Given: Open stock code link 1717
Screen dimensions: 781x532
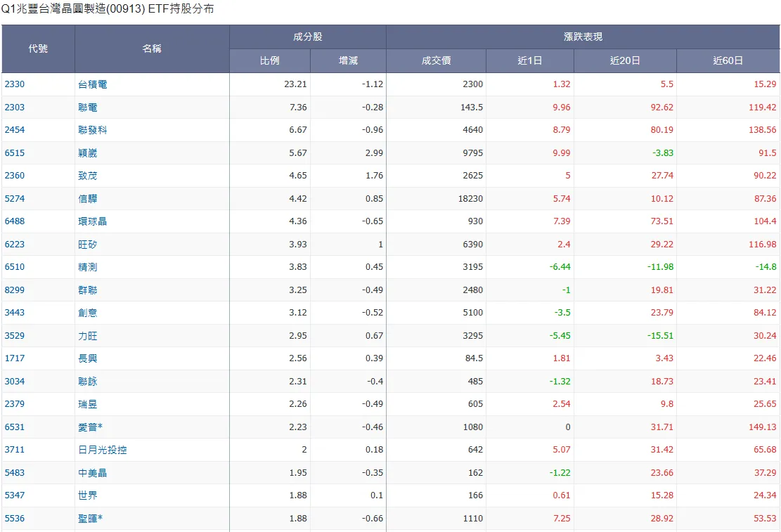Looking at the screenshot, I should tap(15, 358).
